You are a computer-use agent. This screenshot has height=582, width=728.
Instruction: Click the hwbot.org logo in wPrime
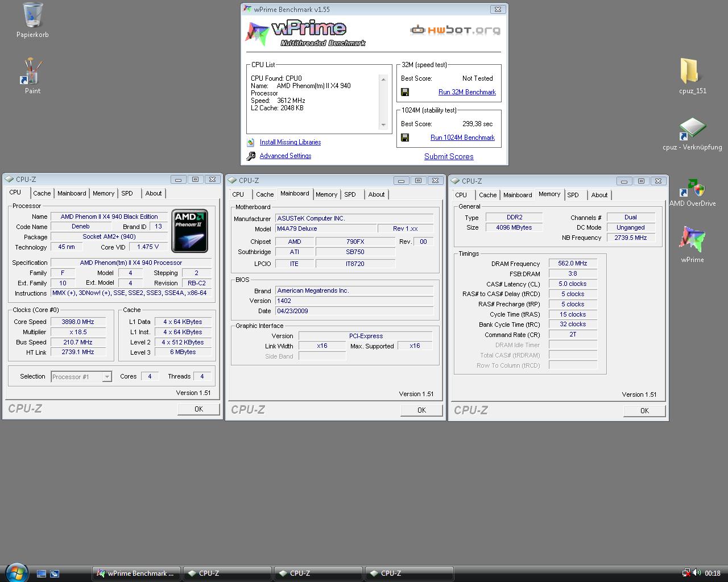click(x=456, y=30)
